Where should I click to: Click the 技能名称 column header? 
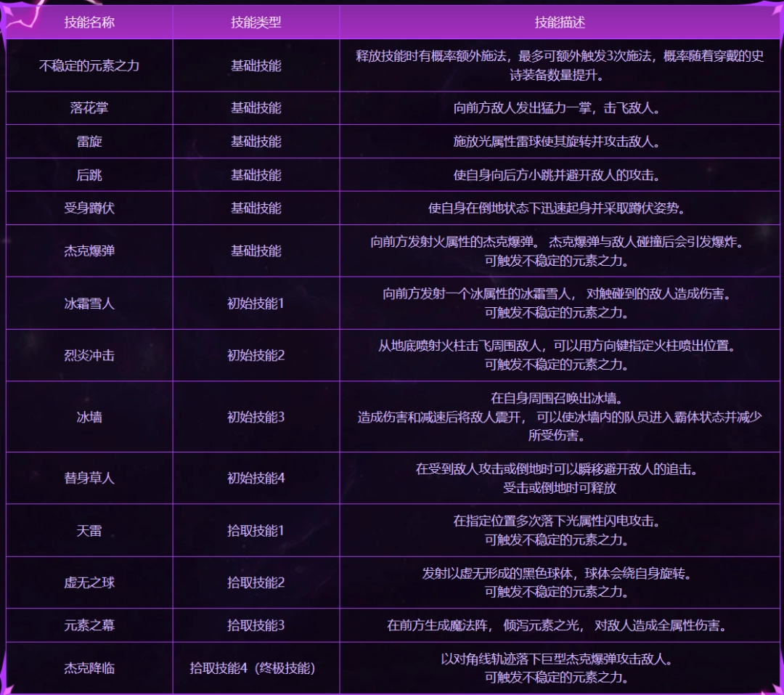89,23
